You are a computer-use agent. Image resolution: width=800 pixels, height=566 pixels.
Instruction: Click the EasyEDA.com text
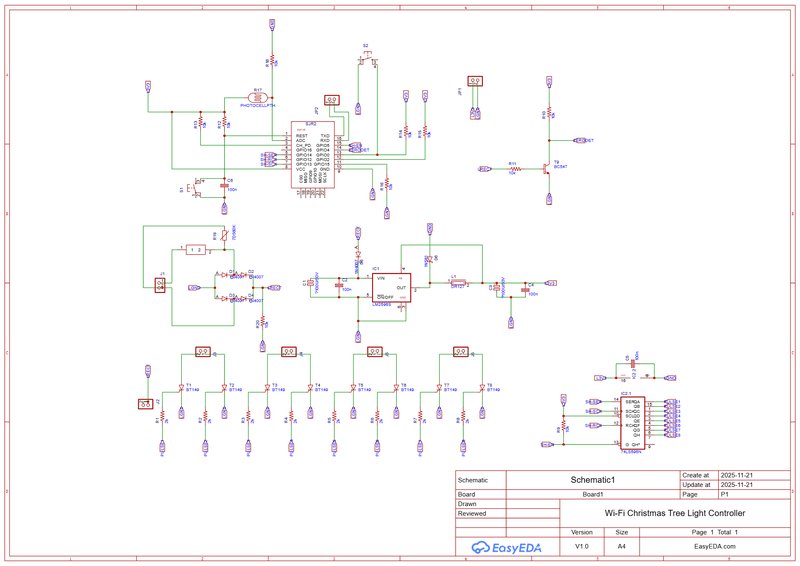coord(715,546)
